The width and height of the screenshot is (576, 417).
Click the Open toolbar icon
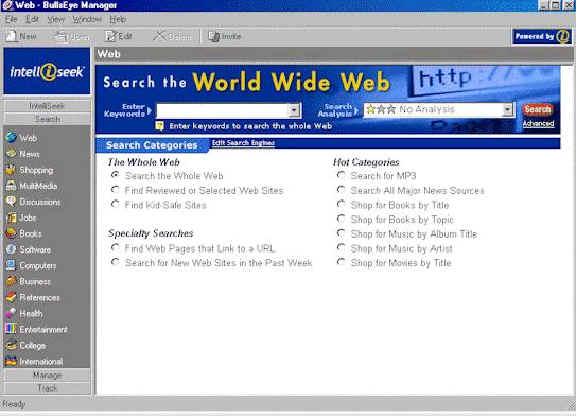click(x=61, y=36)
